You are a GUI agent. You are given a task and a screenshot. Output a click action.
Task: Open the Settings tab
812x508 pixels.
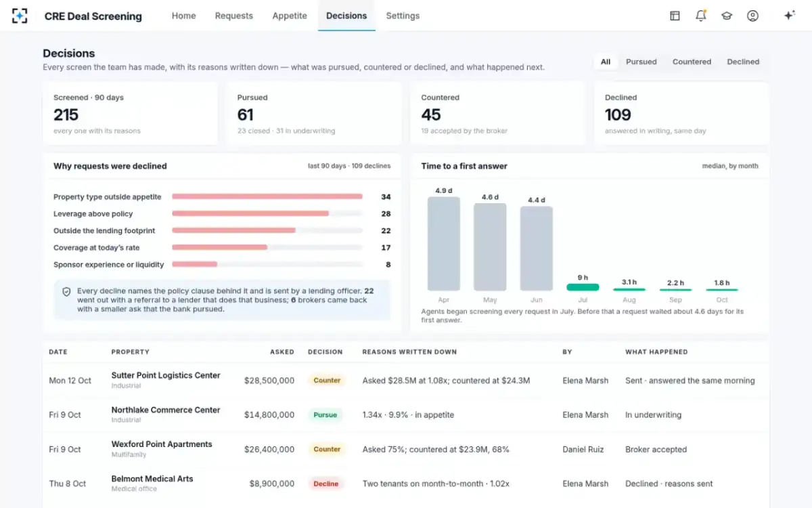tap(403, 16)
